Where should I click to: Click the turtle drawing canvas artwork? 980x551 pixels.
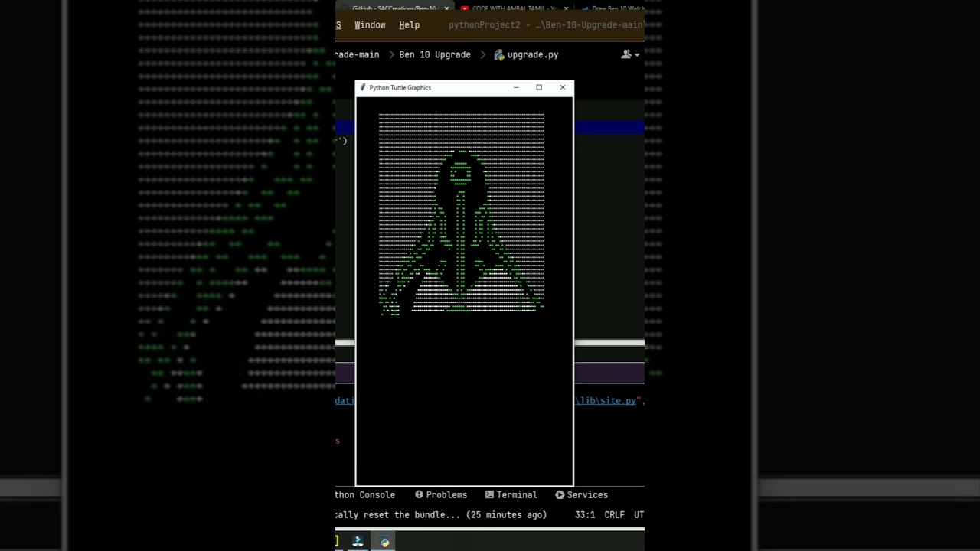tap(462, 214)
